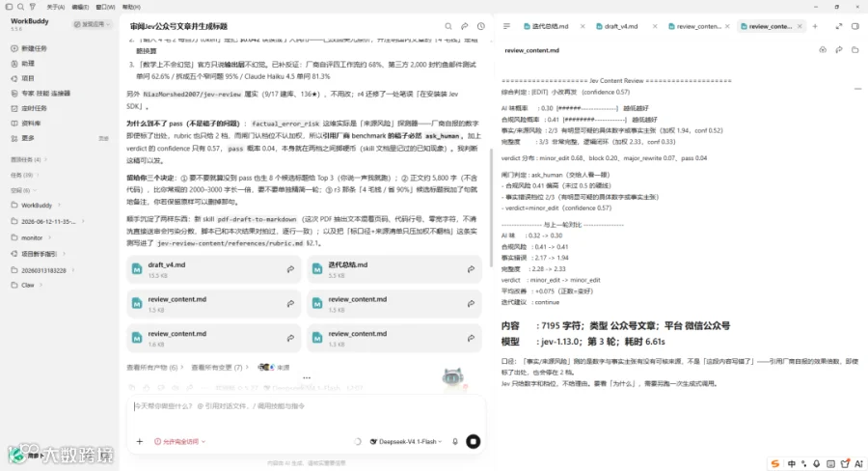Open the 窗口(W) menu
This screenshot has height=471, width=868.
point(105,7)
